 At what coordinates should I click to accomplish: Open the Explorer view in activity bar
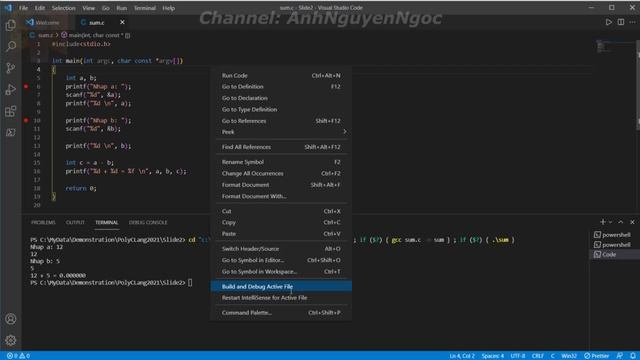point(11,25)
